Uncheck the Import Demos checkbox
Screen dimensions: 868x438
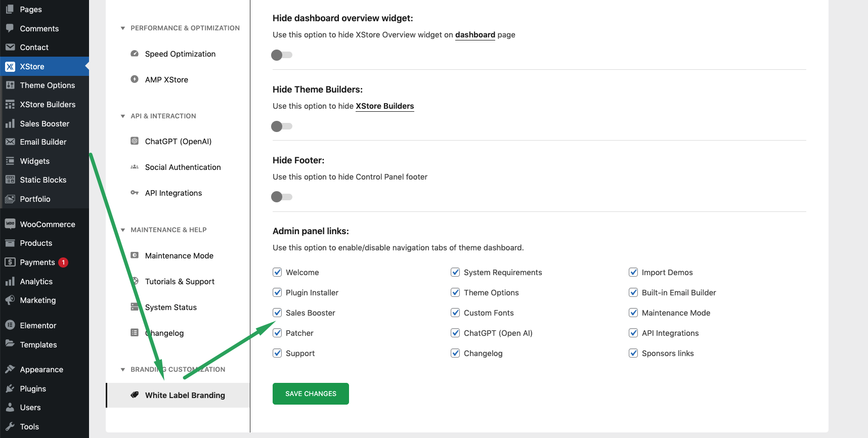tap(633, 272)
